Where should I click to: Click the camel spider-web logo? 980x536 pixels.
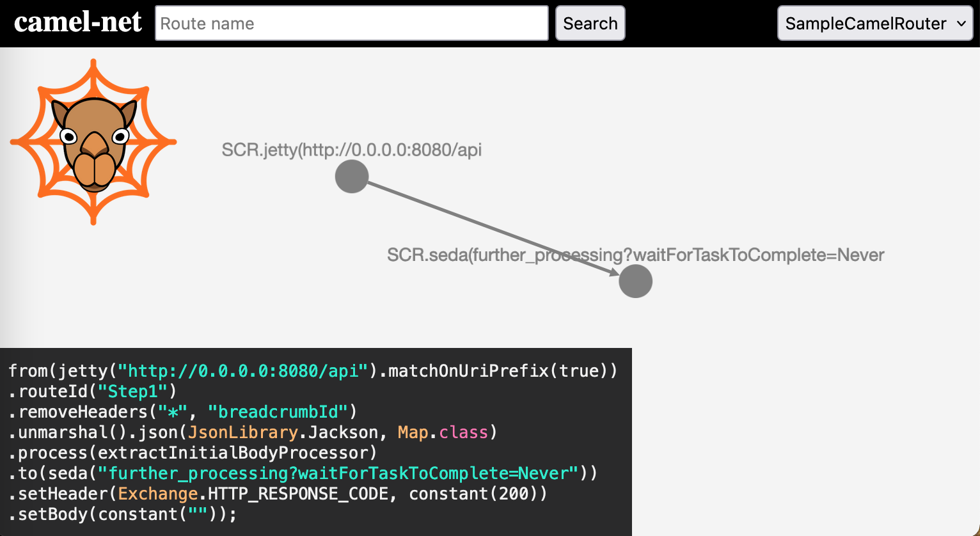[93, 142]
